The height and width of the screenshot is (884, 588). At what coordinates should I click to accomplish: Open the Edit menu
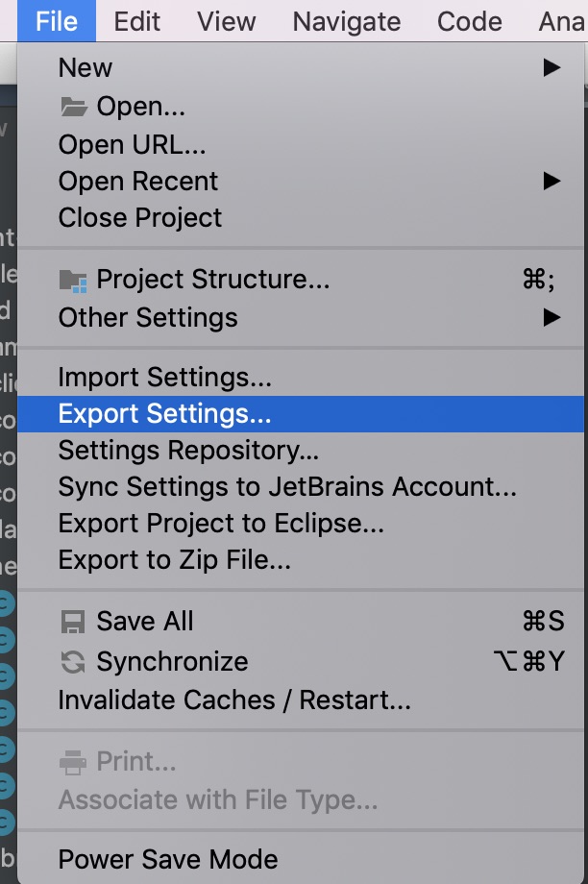click(137, 21)
